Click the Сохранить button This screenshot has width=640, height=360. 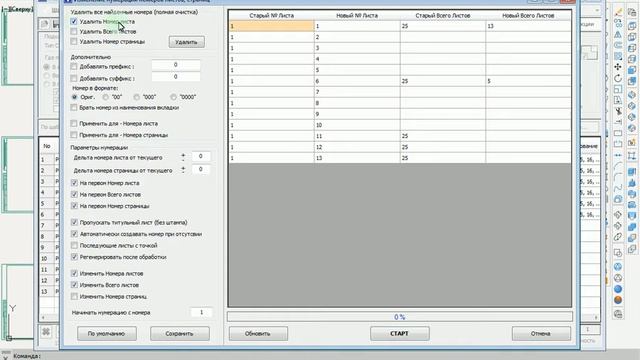click(x=180, y=333)
